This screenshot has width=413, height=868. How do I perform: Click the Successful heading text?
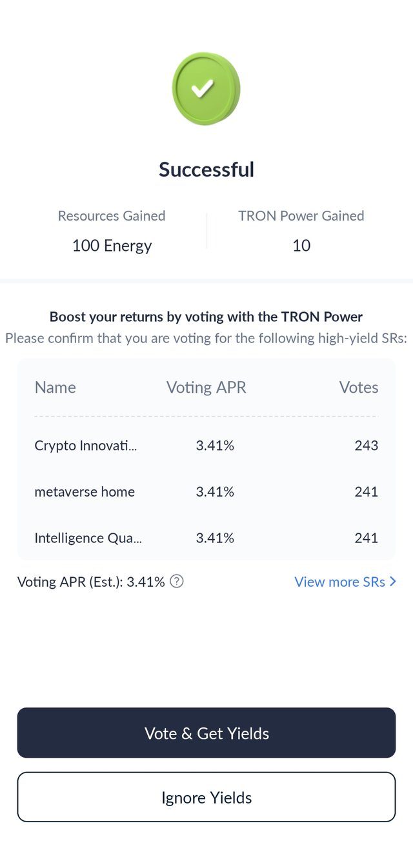(x=206, y=170)
